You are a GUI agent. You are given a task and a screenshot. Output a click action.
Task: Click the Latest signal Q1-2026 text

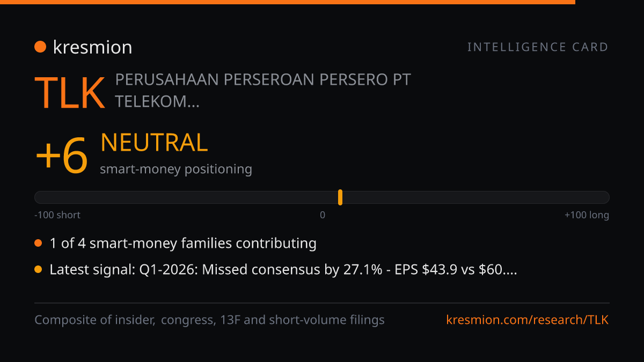[x=283, y=270]
